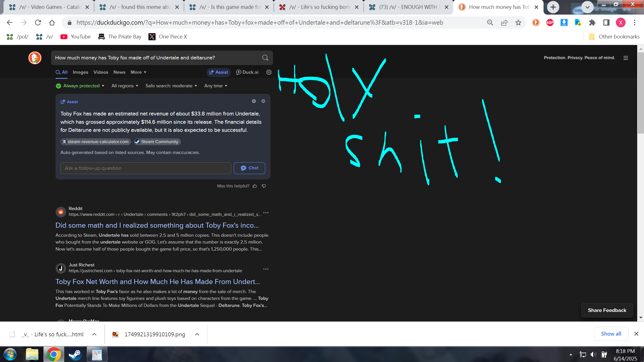Screen dimensions: 644x362
Task: Expand Always protected dropdown
Action: point(80,86)
